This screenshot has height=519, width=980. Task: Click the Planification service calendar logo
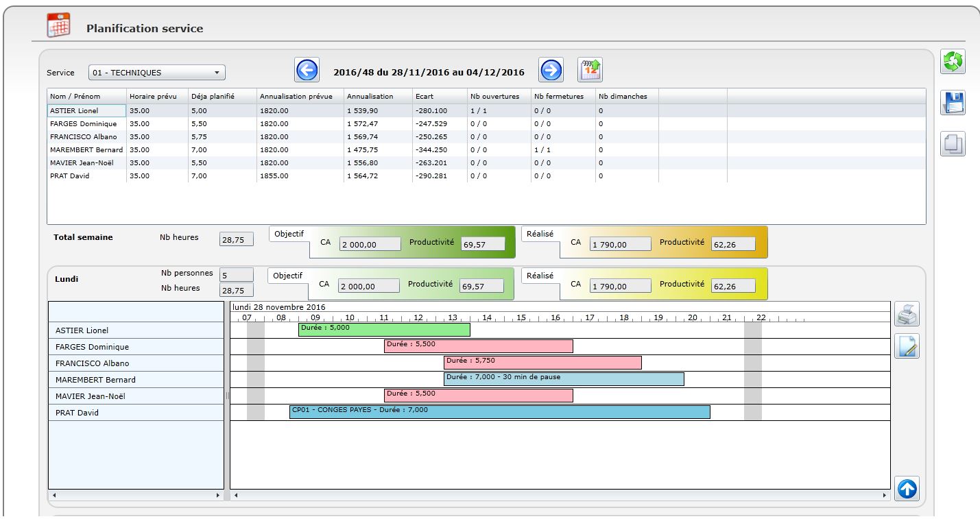pos(58,25)
